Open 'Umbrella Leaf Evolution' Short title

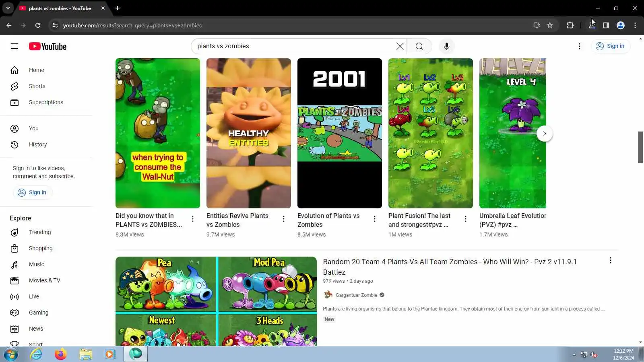(513, 220)
